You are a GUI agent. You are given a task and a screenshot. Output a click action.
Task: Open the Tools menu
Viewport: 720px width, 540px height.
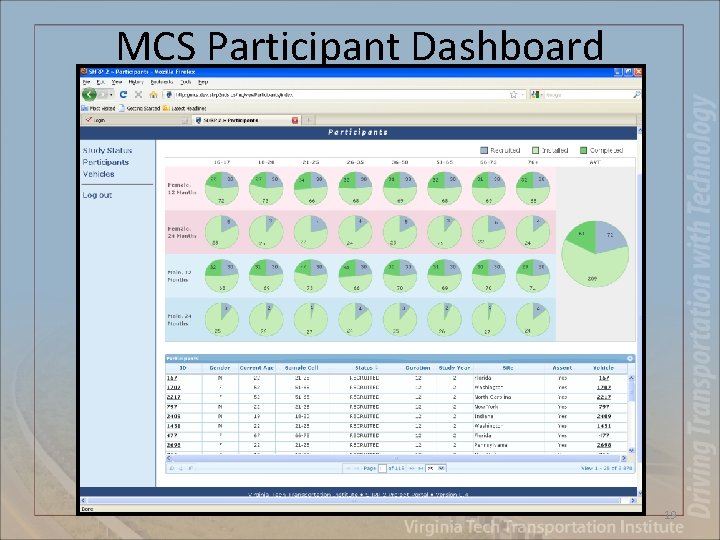(186, 82)
